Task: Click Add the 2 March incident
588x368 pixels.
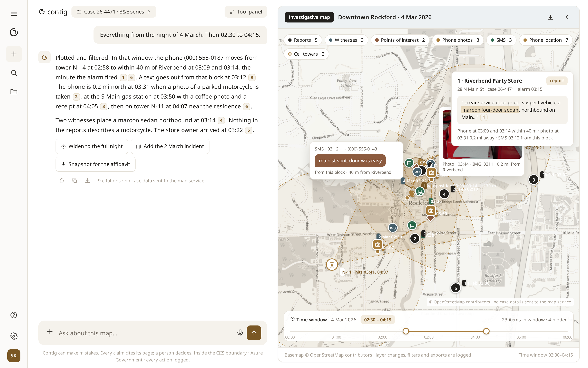Action: pyautogui.click(x=170, y=146)
